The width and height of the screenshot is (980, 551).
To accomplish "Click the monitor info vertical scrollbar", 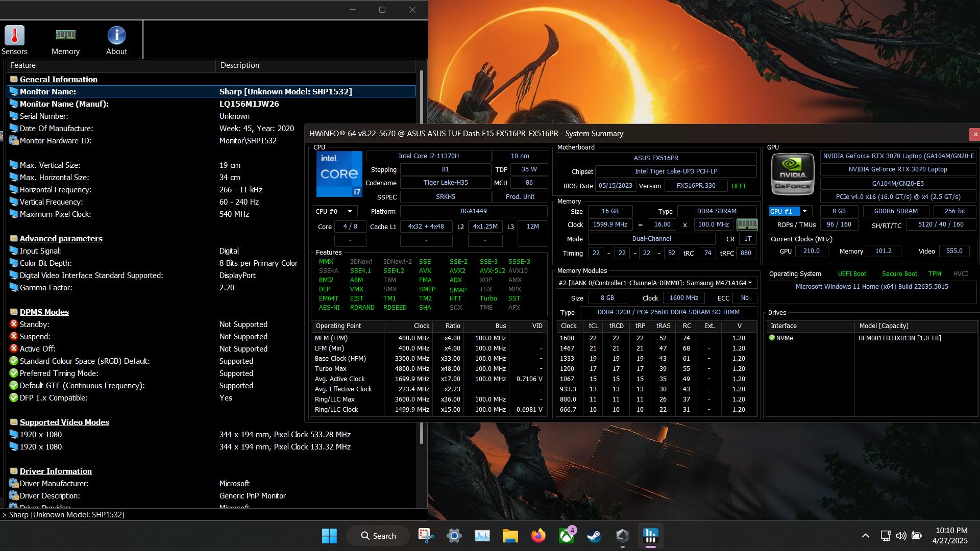I will [x=421, y=258].
